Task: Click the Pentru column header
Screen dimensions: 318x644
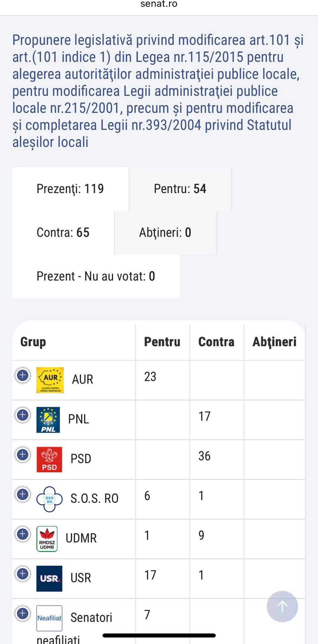Action: click(x=162, y=342)
